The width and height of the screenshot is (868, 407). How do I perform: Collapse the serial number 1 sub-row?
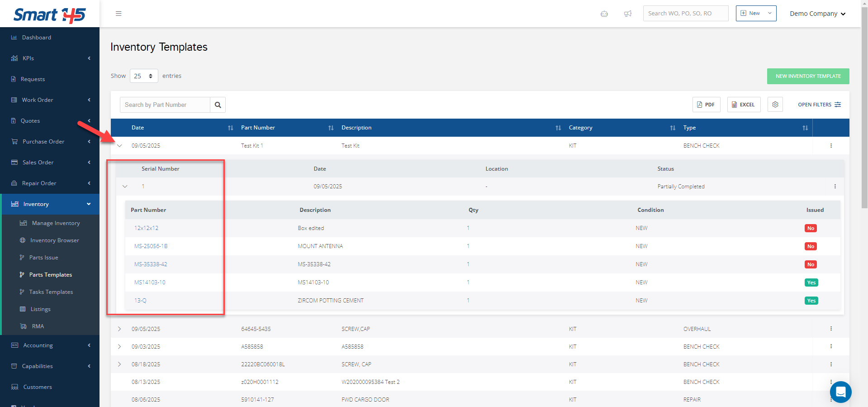(125, 187)
